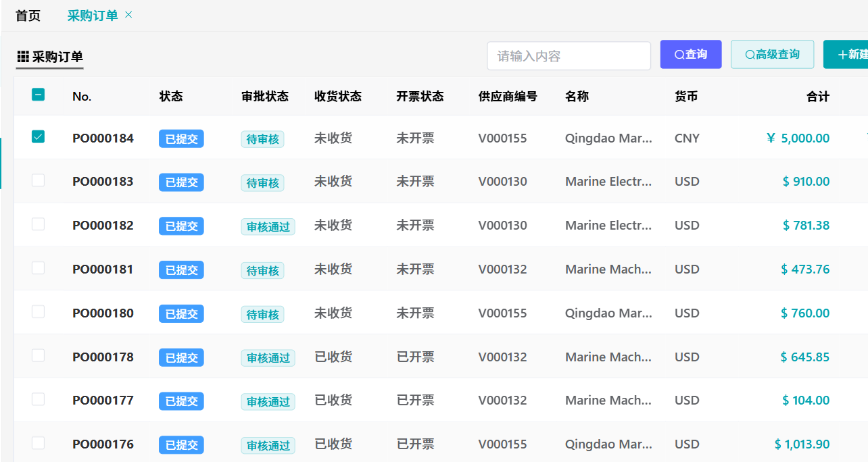Image resolution: width=868 pixels, height=462 pixels.
Task: Click the 查询 search button
Action: tap(690, 55)
